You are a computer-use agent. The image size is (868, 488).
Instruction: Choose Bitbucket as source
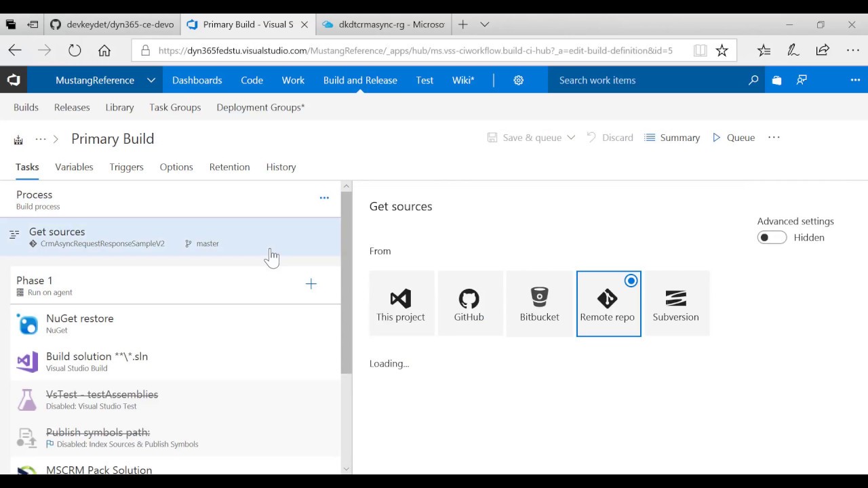pyautogui.click(x=539, y=304)
